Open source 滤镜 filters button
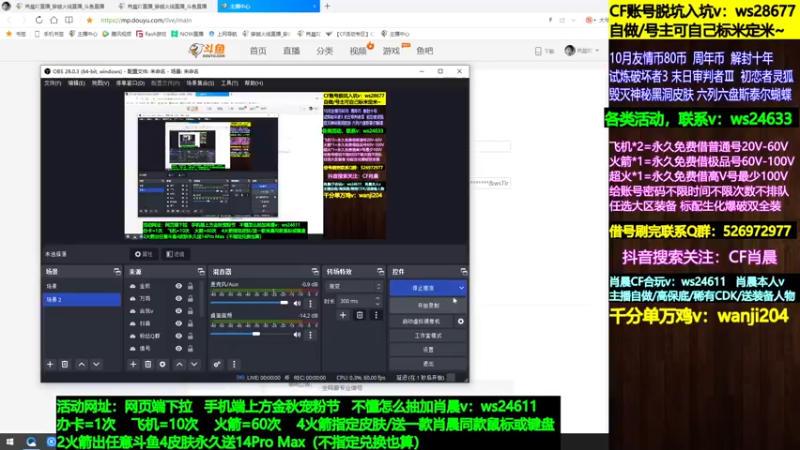This screenshot has height=450, width=800. [176, 254]
